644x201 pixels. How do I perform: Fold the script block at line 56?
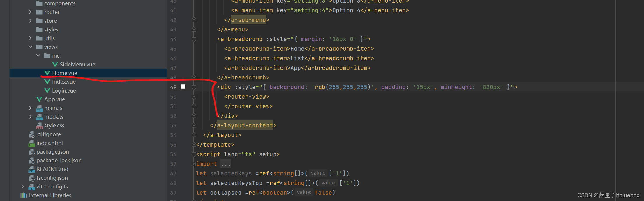click(x=194, y=154)
